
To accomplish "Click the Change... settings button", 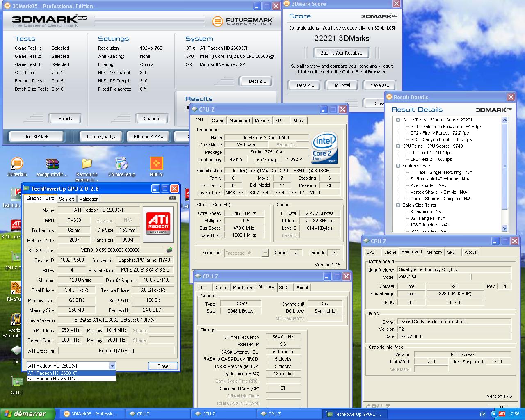I will [153, 119].
